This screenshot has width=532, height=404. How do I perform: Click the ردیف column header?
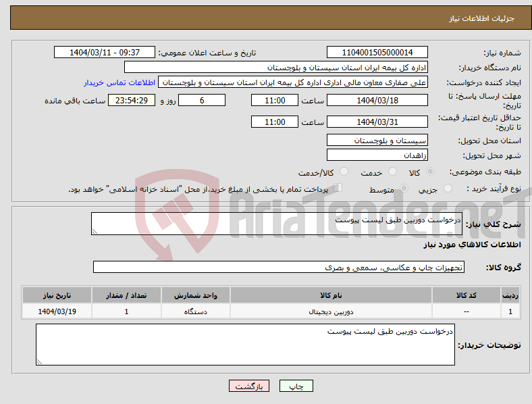[510, 295]
